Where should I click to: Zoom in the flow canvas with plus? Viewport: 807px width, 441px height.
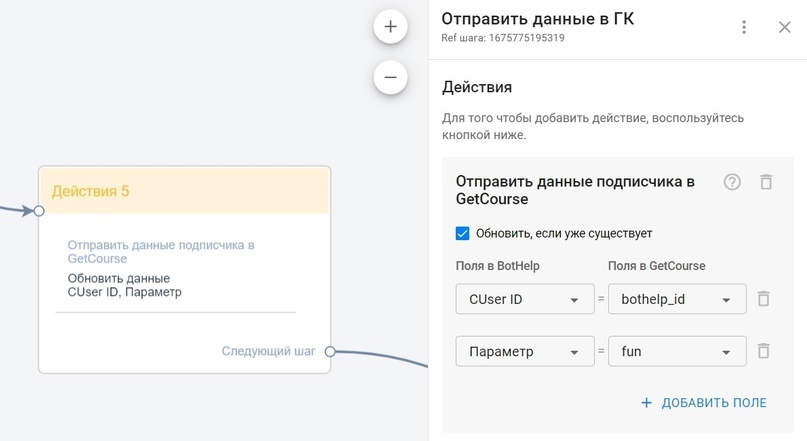(x=390, y=27)
